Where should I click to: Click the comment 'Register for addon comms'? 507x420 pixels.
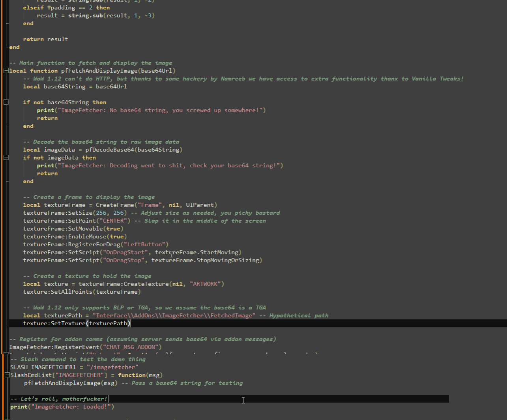pos(143,339)
